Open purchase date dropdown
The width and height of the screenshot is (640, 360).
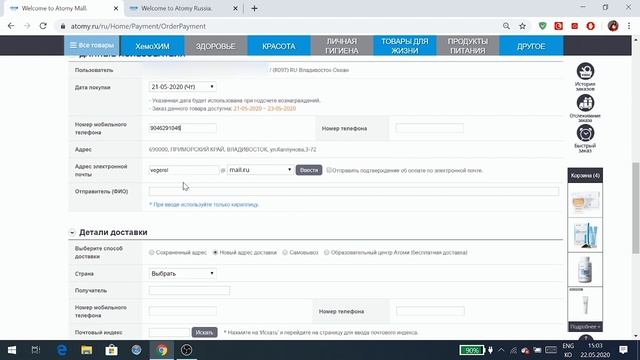(x=182, y=87)
